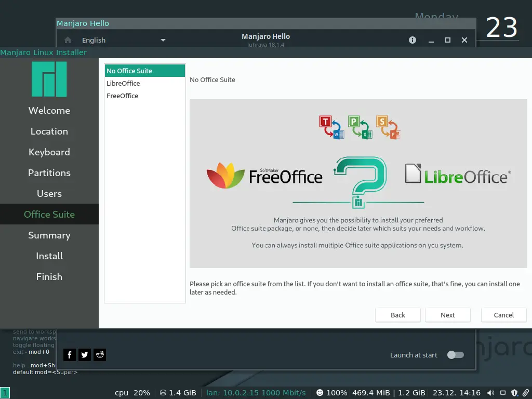Click the office suite comparison banner image
Image resolution: width=532 pixels, height=399 pixels.
point(358,183)
